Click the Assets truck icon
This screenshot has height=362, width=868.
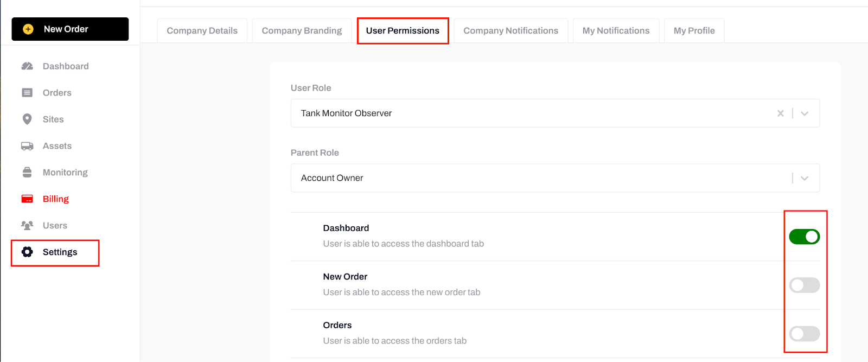click(x=27, y=146)
